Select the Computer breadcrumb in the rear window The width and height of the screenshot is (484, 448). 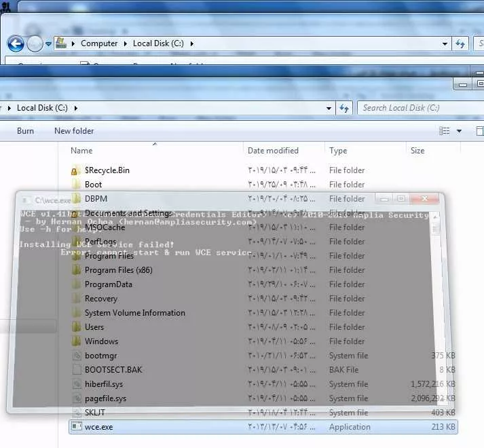pyautogui.click(x=99, y=43)
